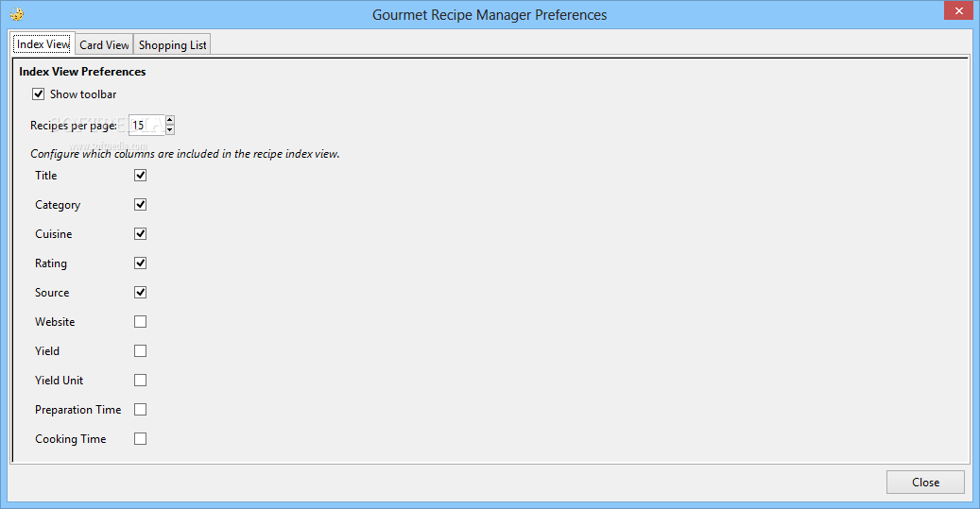
Task: Enable the Cooking Time column checkbox
Action: pyautogui.click(x=141, y=439)
